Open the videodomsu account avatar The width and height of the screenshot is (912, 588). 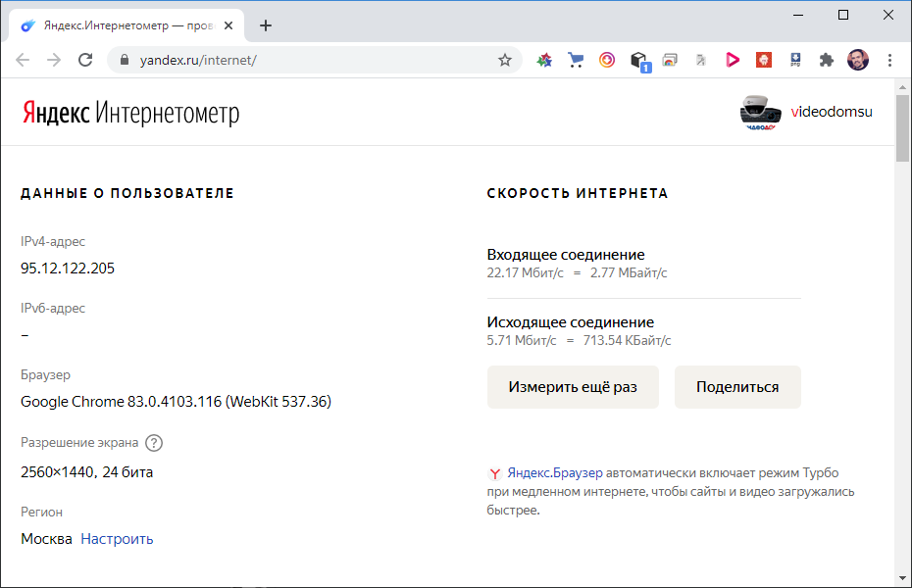tap(761, 112)
